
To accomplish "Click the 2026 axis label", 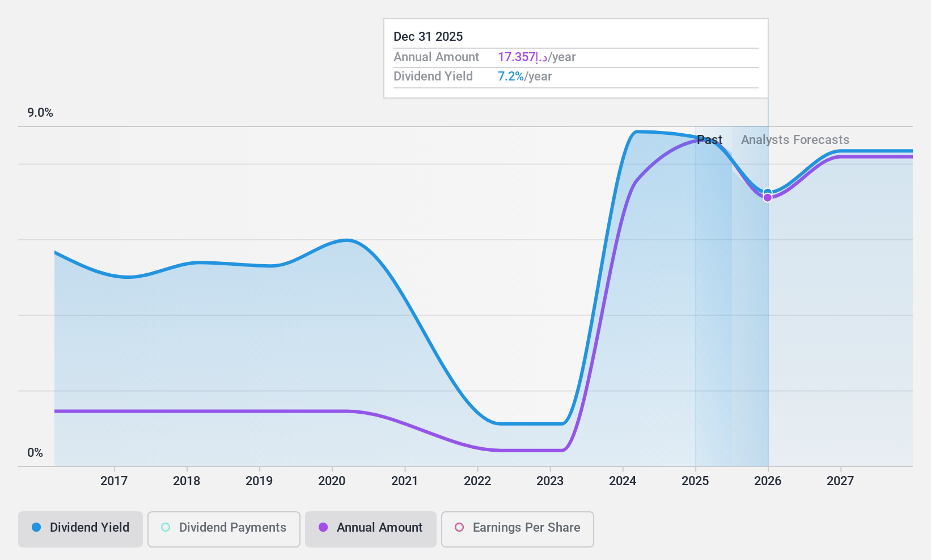I will (768, 481).
